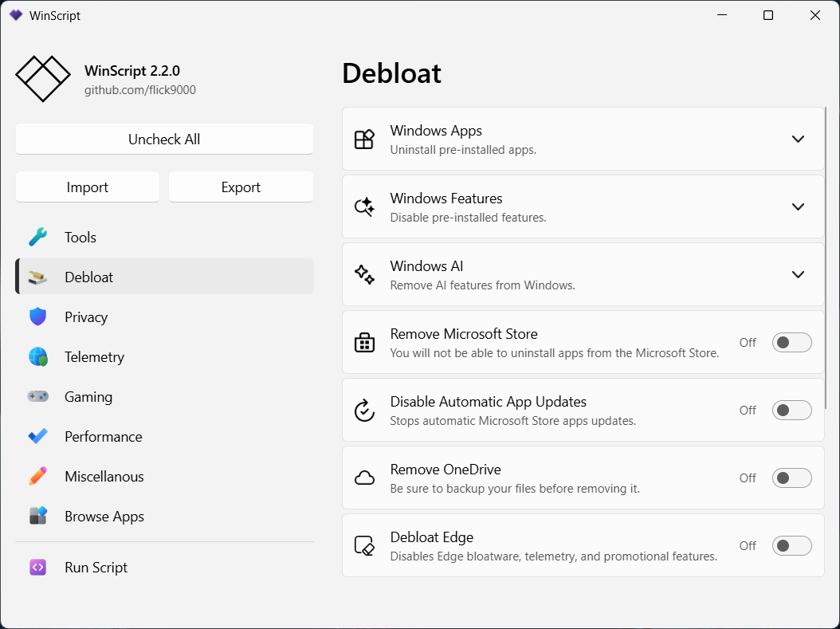Click the Telemetry globe icon
This screenshot has width=840, height=629.
[x=37, y=357]
